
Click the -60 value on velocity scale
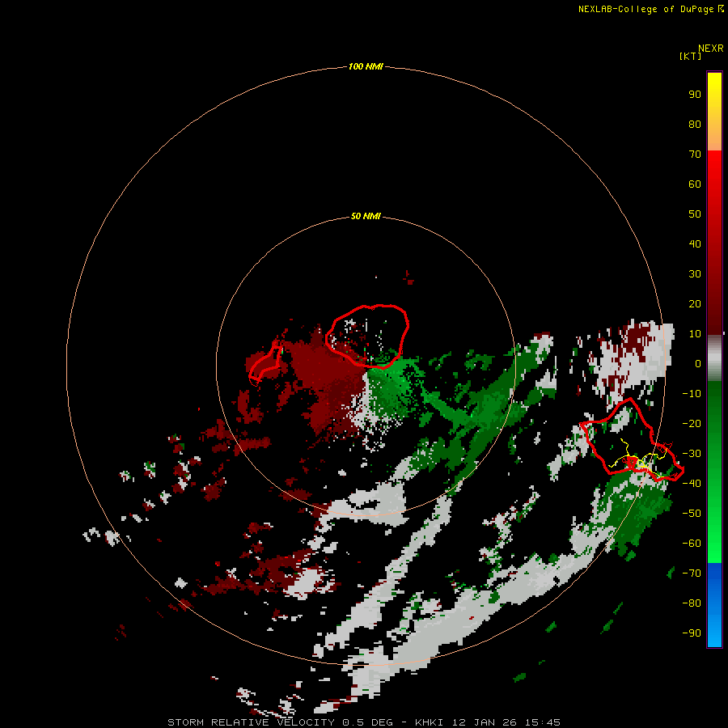(692, 544)
